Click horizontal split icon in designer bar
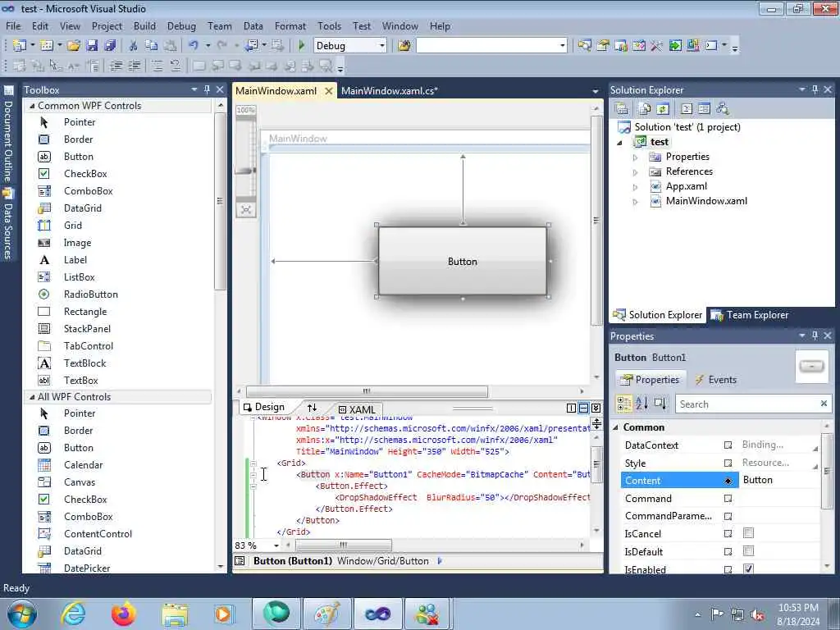 tap(583, 409)
